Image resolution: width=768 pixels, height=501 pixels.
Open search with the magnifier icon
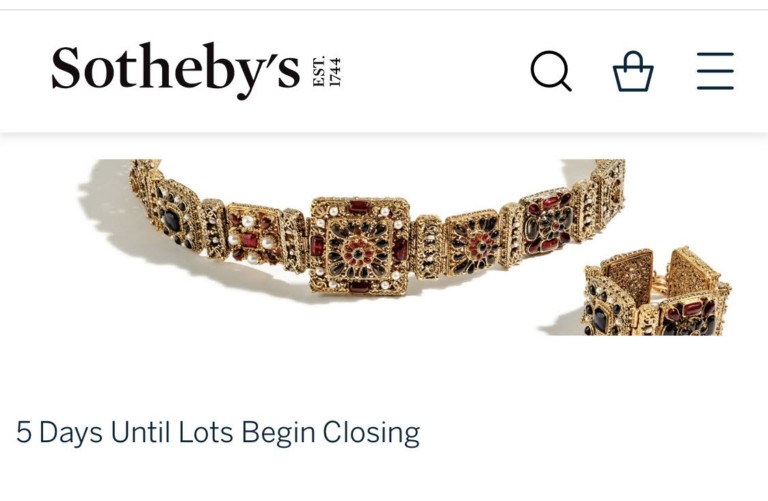click(x=551, y=71)
